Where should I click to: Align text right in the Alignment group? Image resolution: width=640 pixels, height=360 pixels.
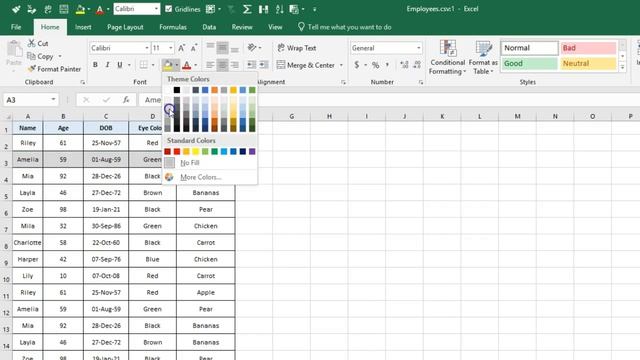coord(234,64)
